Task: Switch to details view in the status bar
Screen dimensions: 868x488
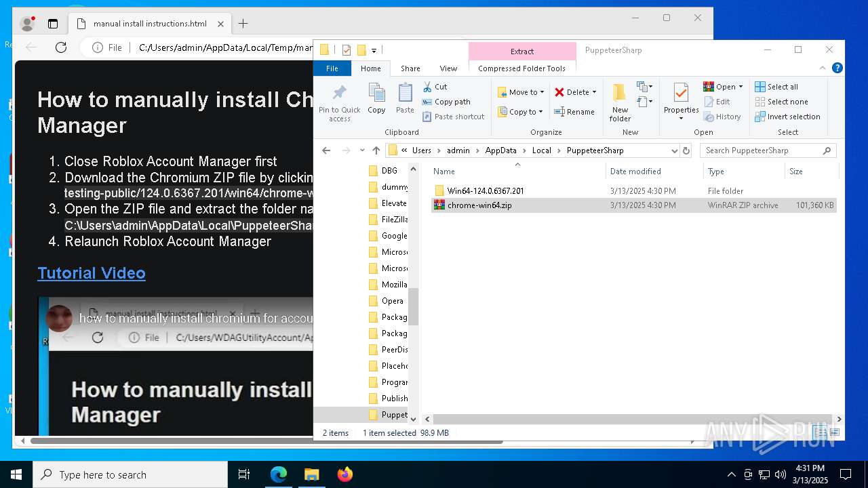Action: click(x=821, y=432)
